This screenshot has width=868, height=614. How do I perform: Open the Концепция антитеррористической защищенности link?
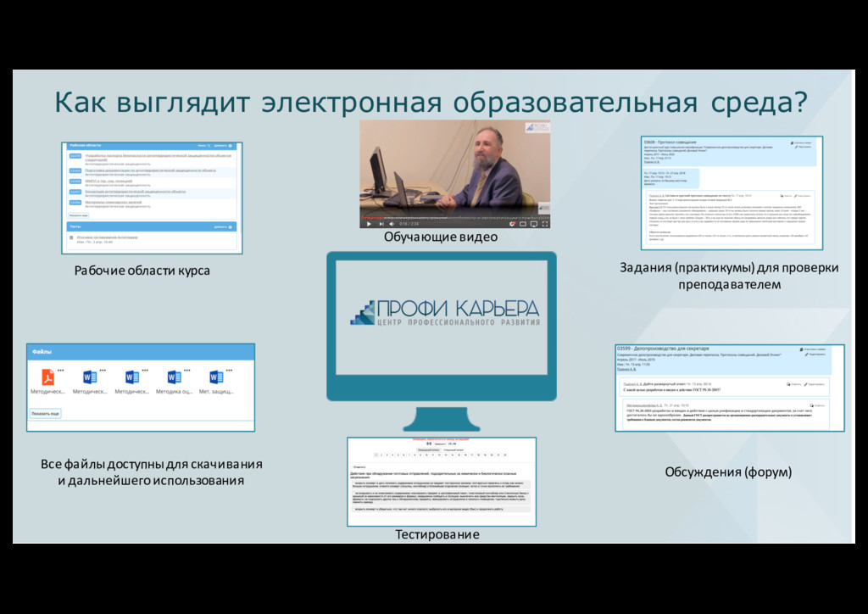135,192
